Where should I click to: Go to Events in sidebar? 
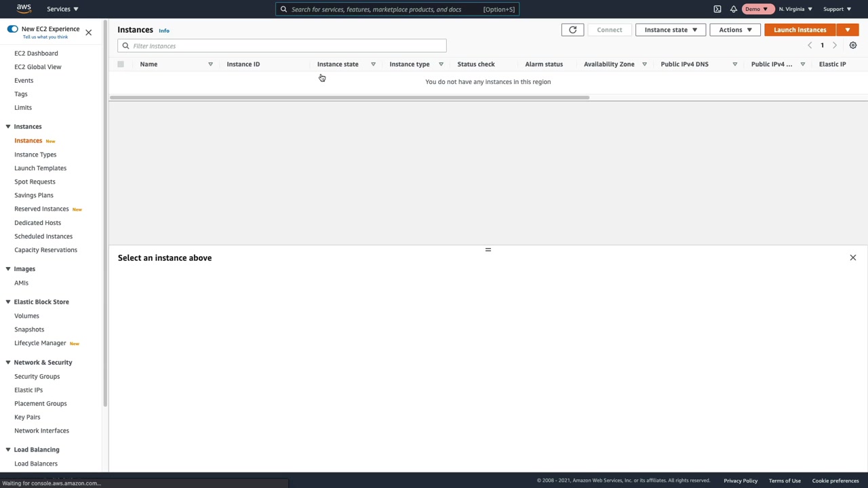coord(24,81)
